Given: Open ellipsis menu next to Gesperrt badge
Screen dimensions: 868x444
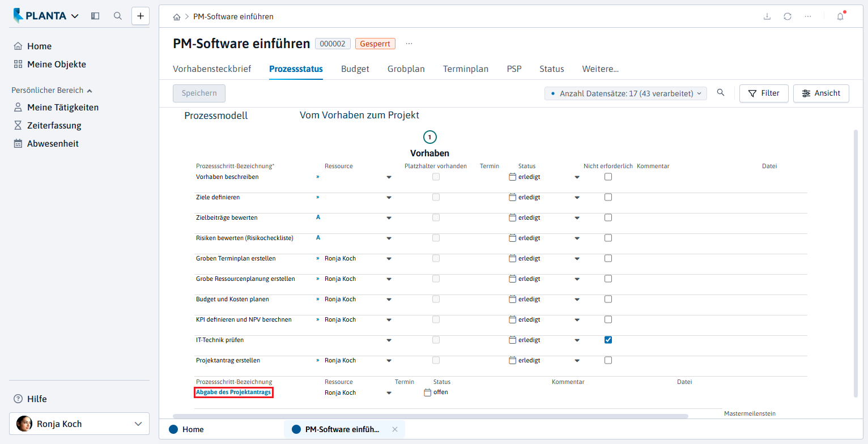Looking at the screenshot, I should tap(409, 44).
